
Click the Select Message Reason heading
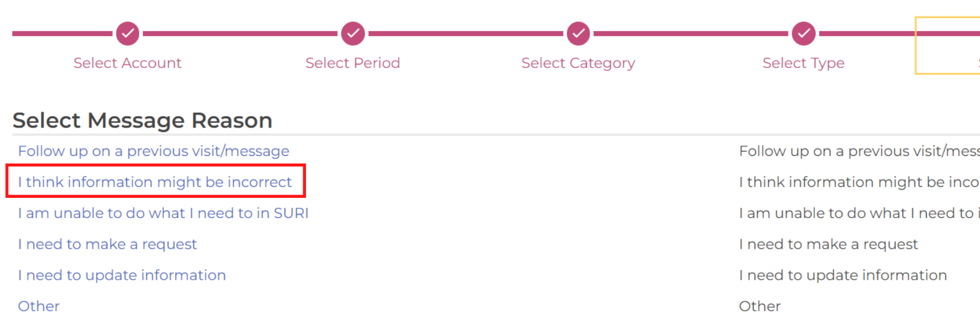tap(143, 120)
